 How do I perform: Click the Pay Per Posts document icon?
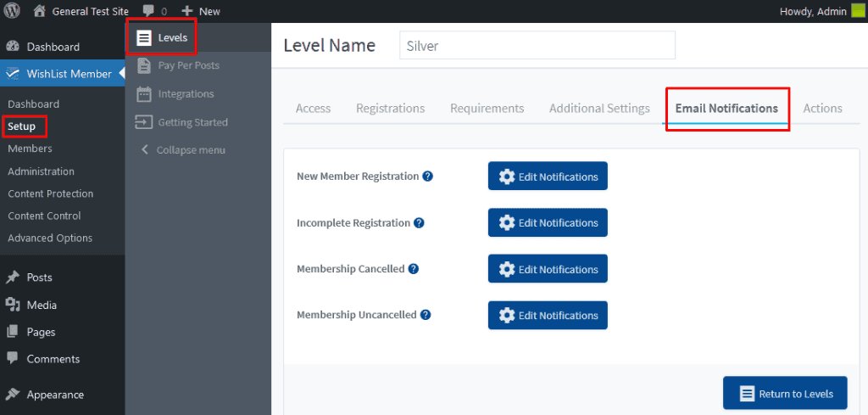144,65
